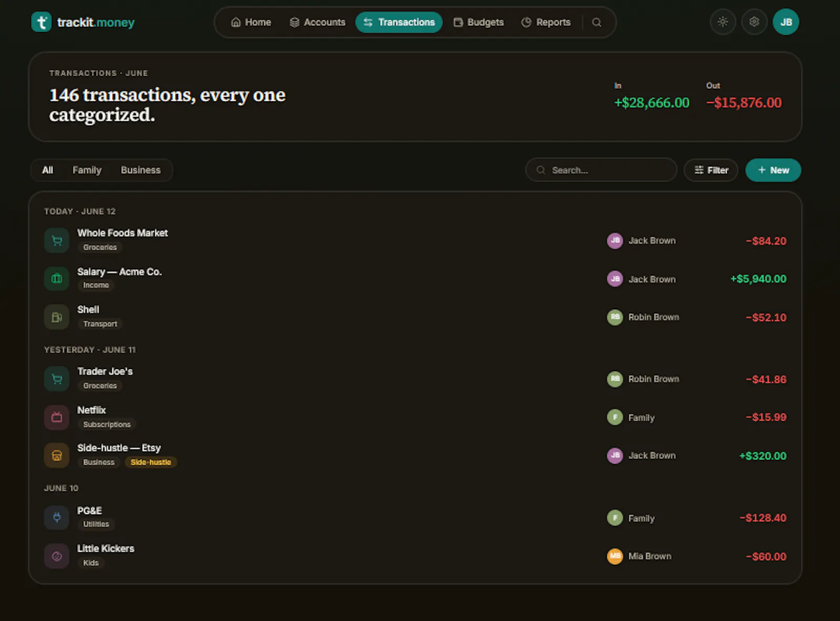Add a New transaction
This screenshot has width=840, height=621.
click(x=773, y=170)
